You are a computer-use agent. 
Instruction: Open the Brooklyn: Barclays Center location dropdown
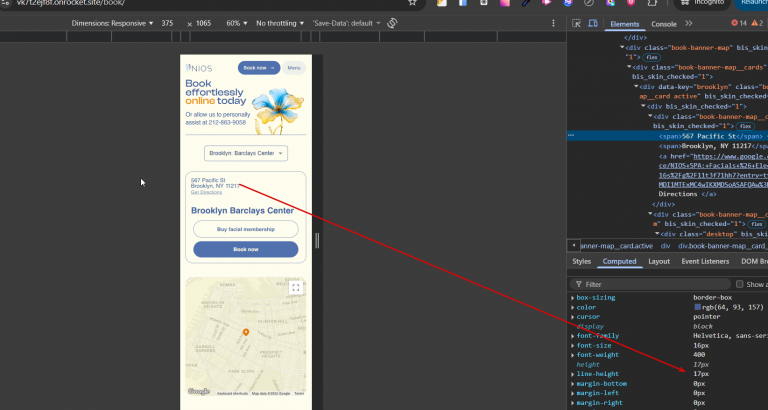[246, 153]
